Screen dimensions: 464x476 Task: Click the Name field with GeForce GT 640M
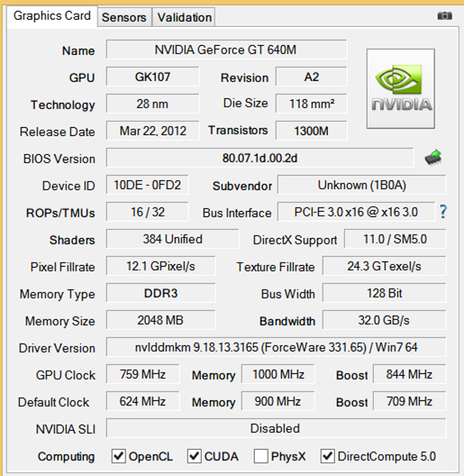point(226,50)
